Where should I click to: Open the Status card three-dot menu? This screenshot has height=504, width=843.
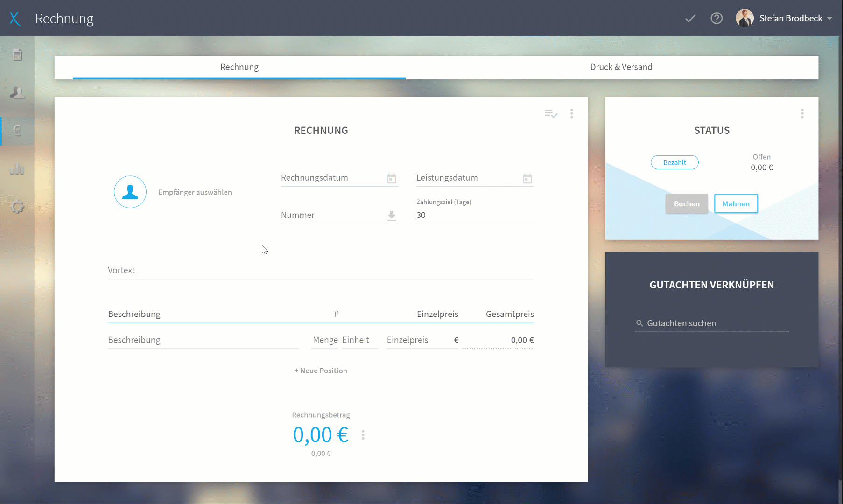802,114
